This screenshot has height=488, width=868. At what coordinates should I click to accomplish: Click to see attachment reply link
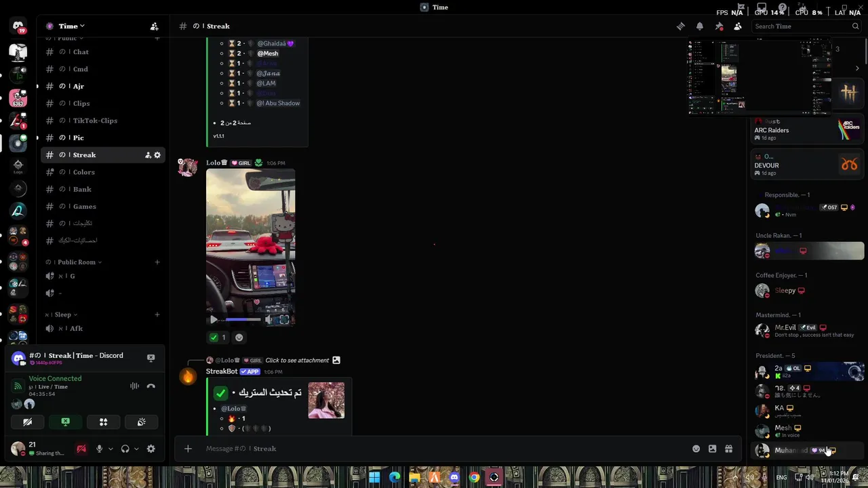tap(297, 361)
